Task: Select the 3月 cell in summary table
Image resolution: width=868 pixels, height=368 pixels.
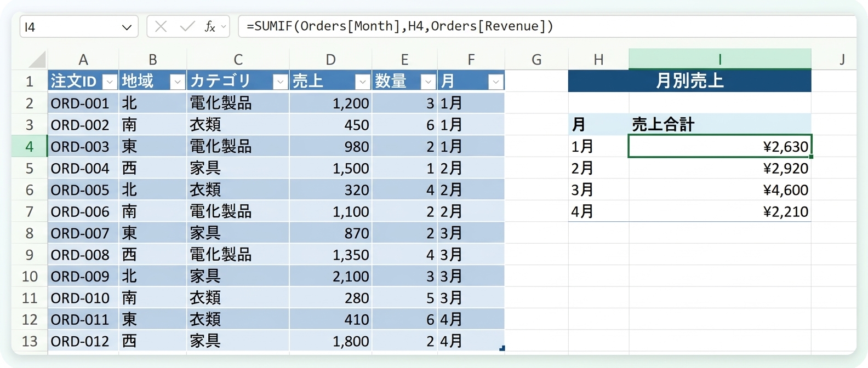Action: [x=598, y=189]
